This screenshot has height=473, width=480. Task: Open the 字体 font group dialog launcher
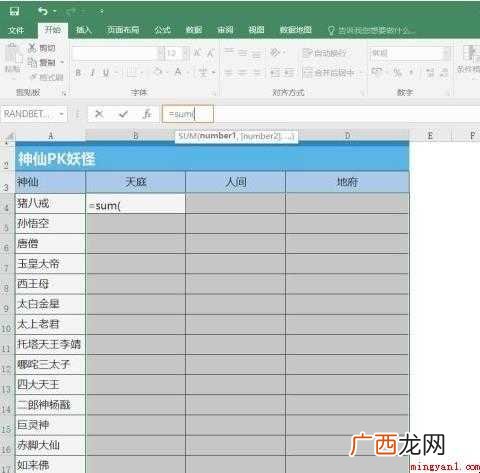(x=213, y=93)
